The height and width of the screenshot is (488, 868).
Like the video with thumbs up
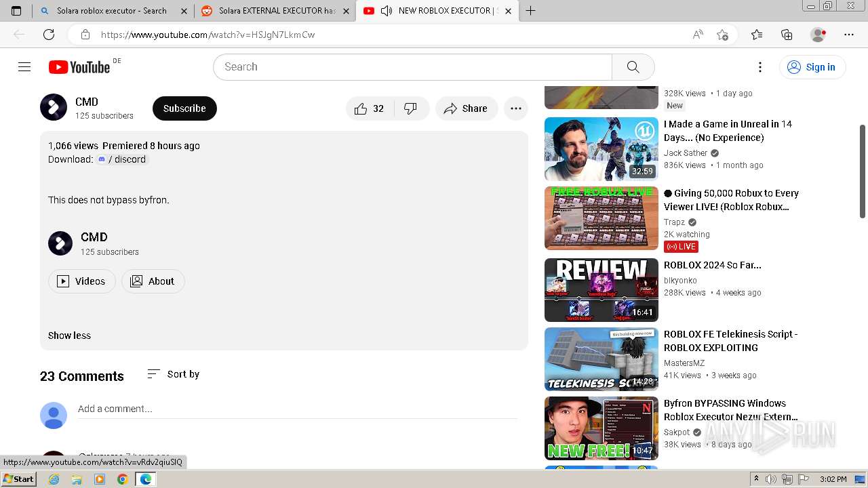370,108
